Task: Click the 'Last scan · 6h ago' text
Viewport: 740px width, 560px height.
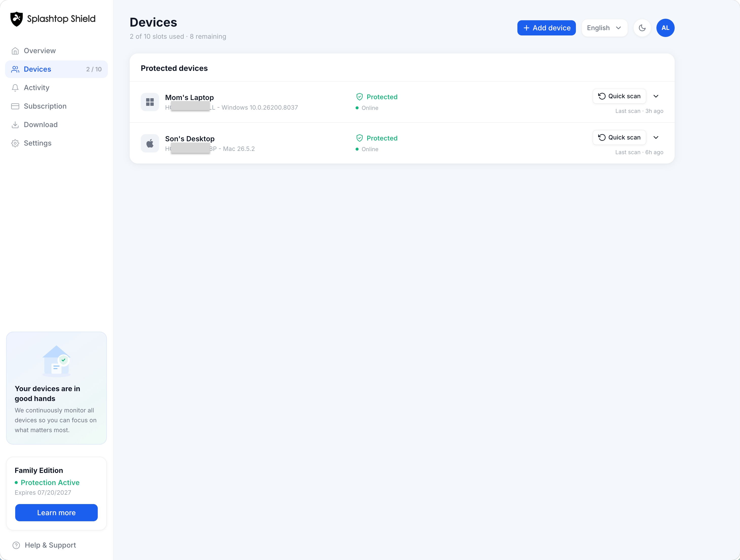Action: 639,152
